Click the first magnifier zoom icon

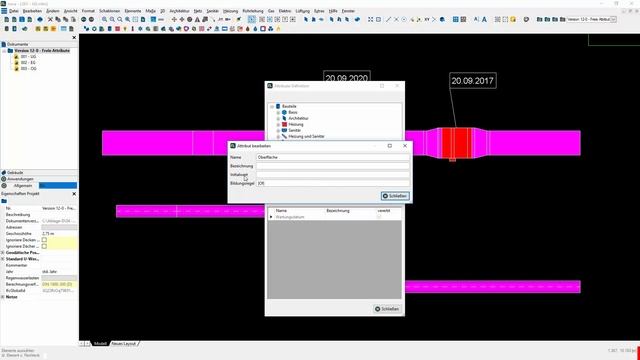[104, 19]
